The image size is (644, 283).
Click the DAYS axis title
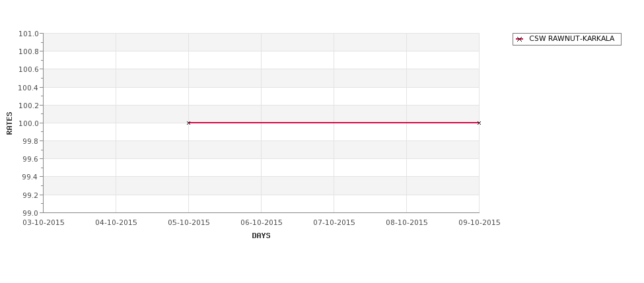[261, 236]
